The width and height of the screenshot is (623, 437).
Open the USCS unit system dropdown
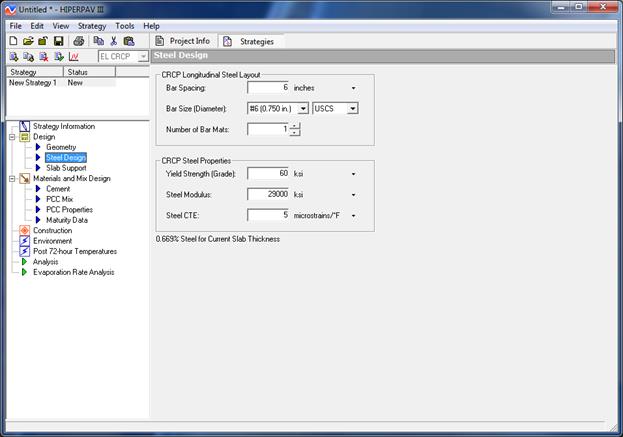352,108
